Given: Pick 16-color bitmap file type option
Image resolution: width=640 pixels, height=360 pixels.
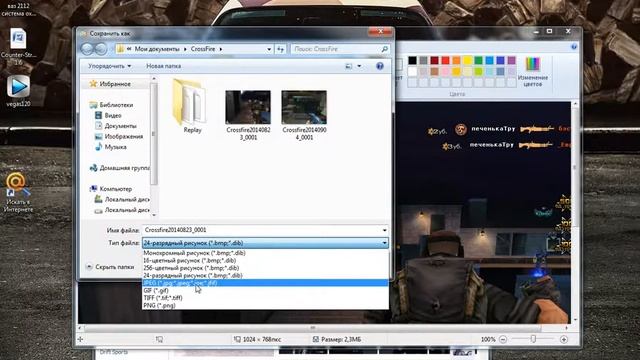Looking at the screenshot, I should (265, 260).
